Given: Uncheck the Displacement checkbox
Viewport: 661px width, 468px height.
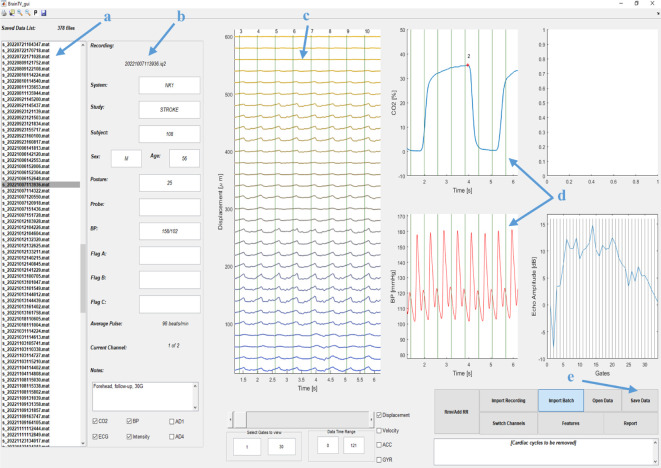Looking at the screenshot, I should pyautogui.click(x=379, y=415).
